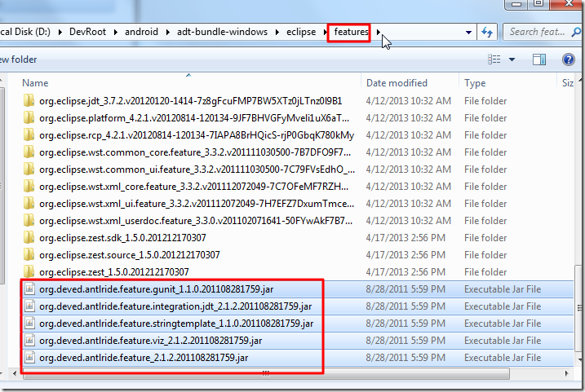Expand the arrow after features breadcrumb
This screenshot has height=392, width=585.
pyautogui.click(x=379, y=32)
